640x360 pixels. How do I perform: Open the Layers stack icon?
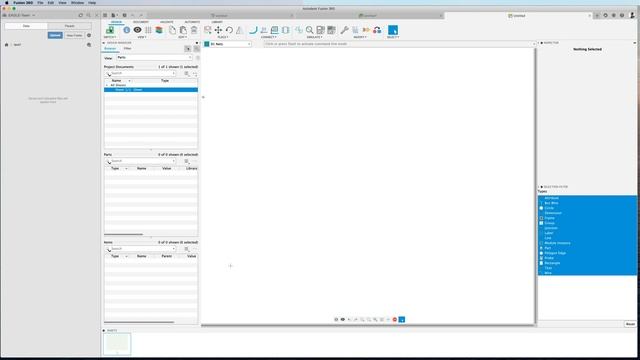pyautogui.click(x=159, y=30)
